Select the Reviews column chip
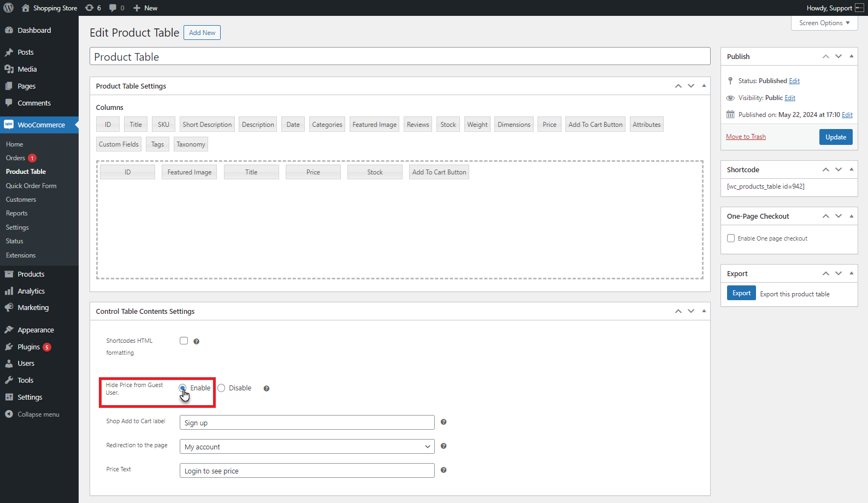This screenshot has height=503, width=868. [x=418, y=125]
